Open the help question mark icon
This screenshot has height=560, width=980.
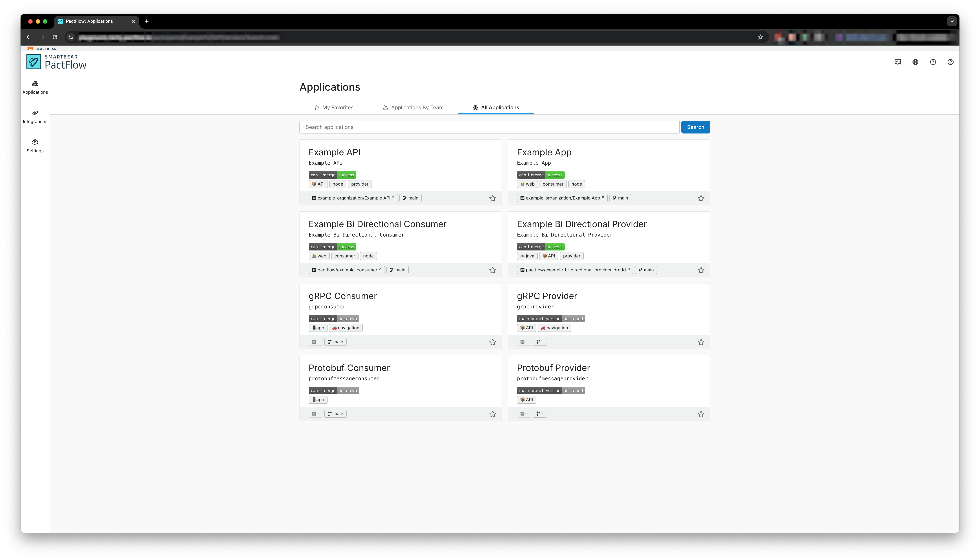pyautogui.click(x=933, y=62)
